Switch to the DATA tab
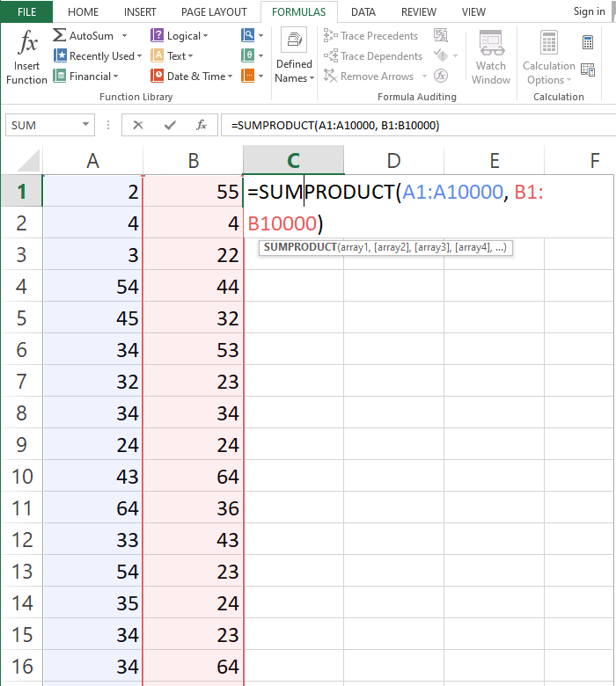The image size is (616, 686). (x=363, y=12)
